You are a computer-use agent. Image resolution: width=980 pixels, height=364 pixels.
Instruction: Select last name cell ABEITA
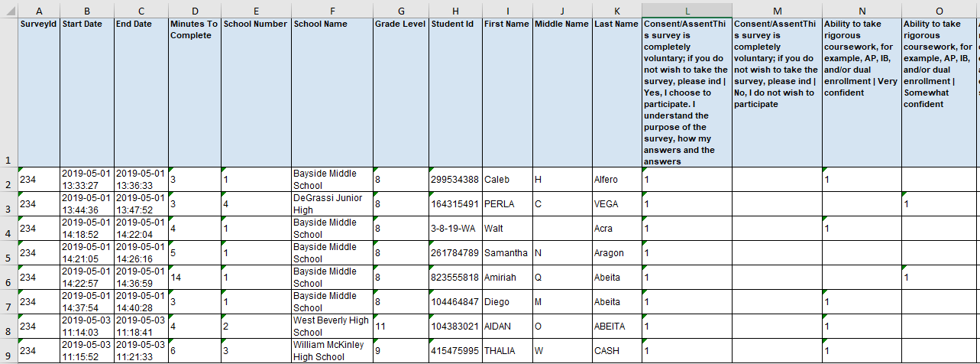click(x=617, y=327)
